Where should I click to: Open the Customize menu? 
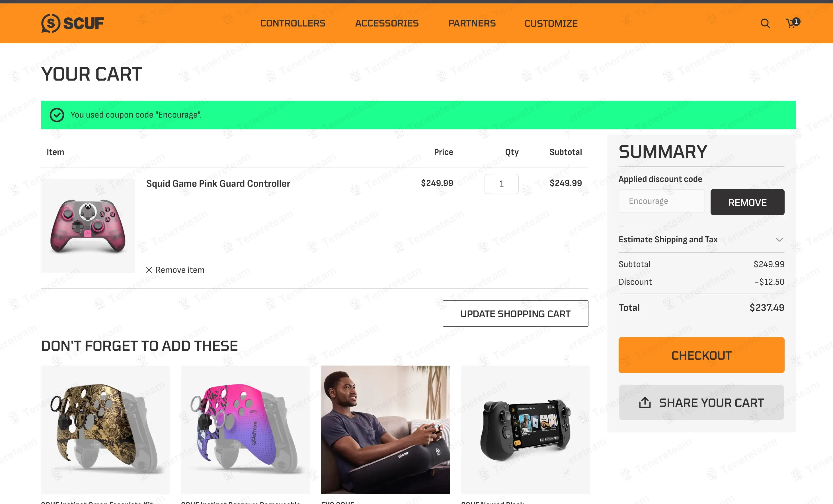pos(551,23)
